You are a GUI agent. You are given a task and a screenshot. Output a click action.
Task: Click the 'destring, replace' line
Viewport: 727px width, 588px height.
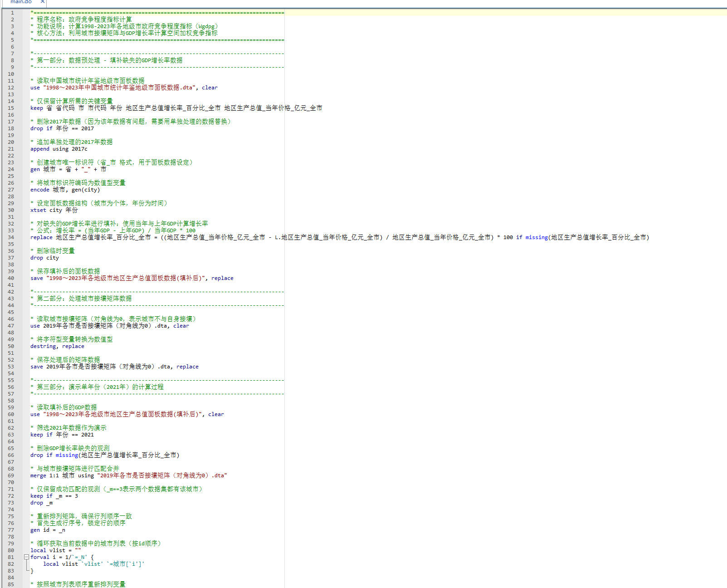point(57,346)
